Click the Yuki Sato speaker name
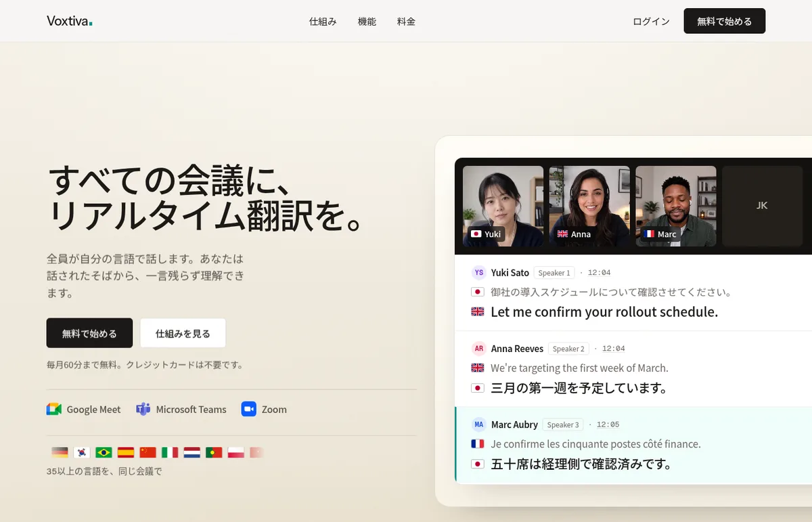Viewport: 812px width, 522px height. 510,273
